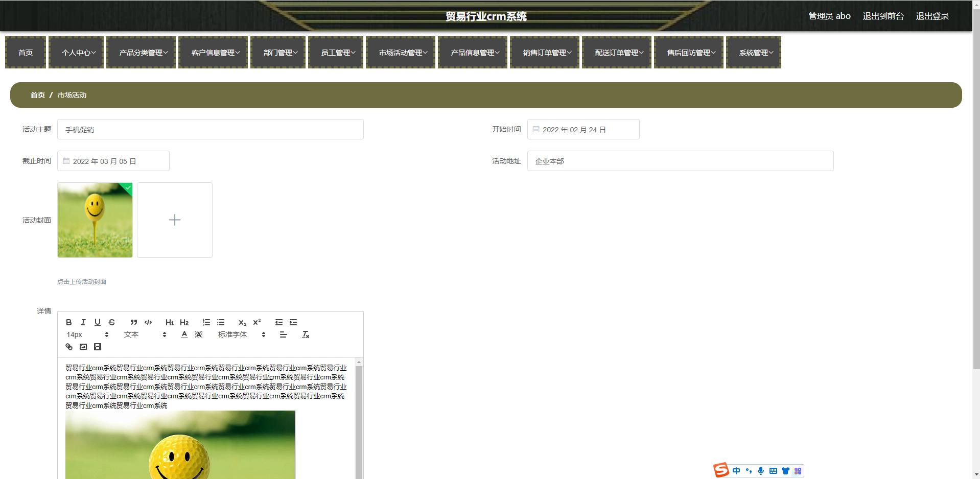Click the superscript icon
Image resolution: width=980 pixels, height=479 pixels.
pos(257,322)
